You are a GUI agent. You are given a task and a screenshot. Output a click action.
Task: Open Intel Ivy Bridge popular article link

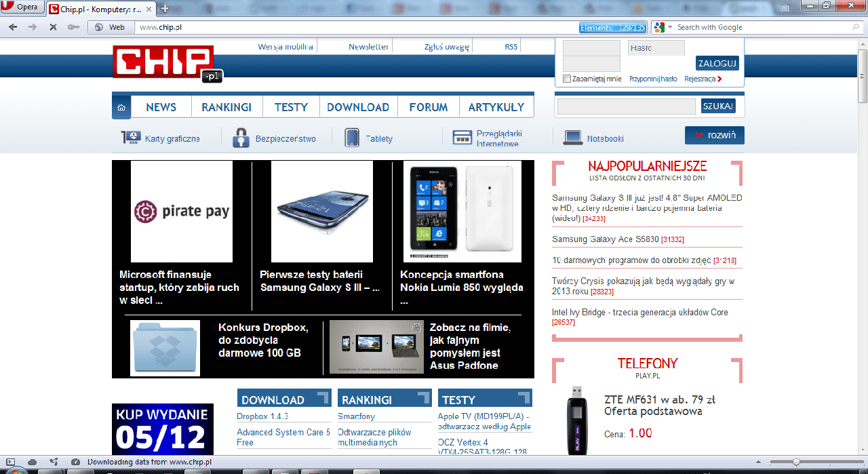point(639,313)
